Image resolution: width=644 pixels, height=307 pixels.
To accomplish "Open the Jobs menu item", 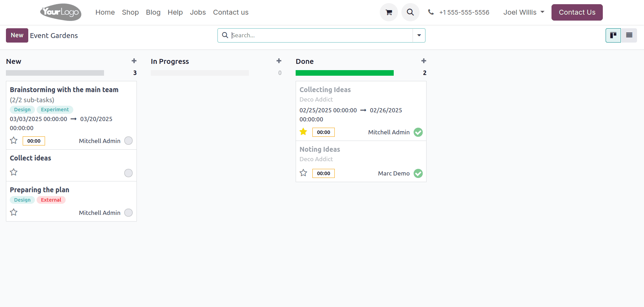I will coord(198,12).
